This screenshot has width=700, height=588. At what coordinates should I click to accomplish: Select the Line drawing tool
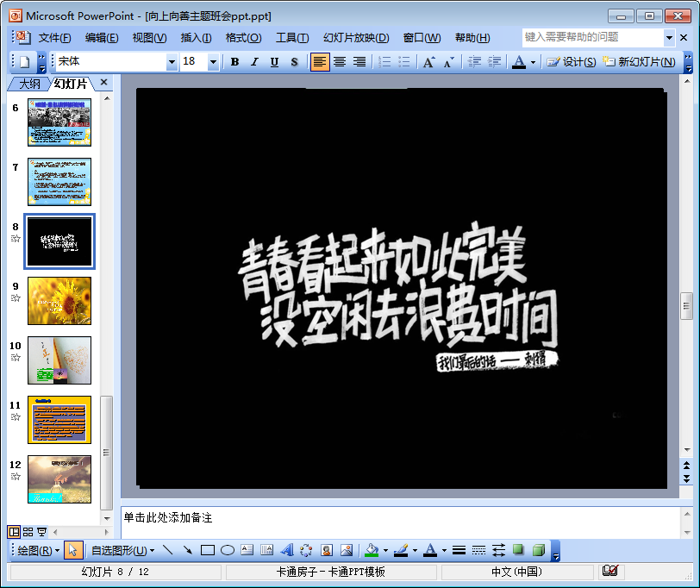[168, 551]
